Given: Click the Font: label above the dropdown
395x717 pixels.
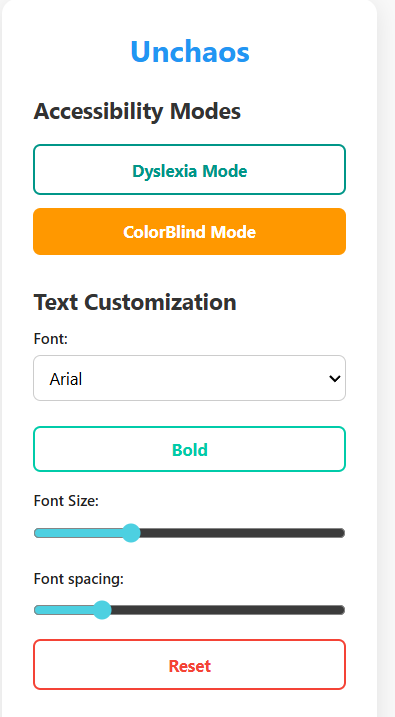Looking at the screenshot, I should coord(51,339).
